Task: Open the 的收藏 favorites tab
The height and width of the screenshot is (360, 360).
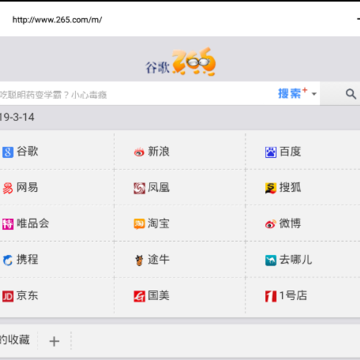Action: 15,340
